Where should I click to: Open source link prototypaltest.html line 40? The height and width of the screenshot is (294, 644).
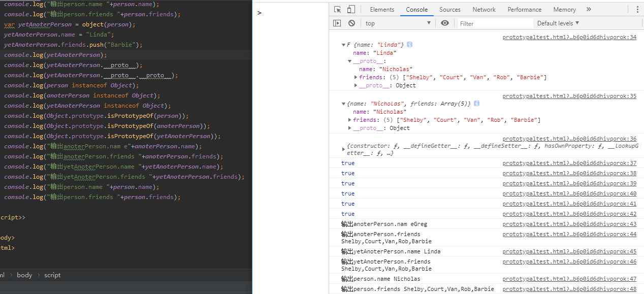coord(569,193)
